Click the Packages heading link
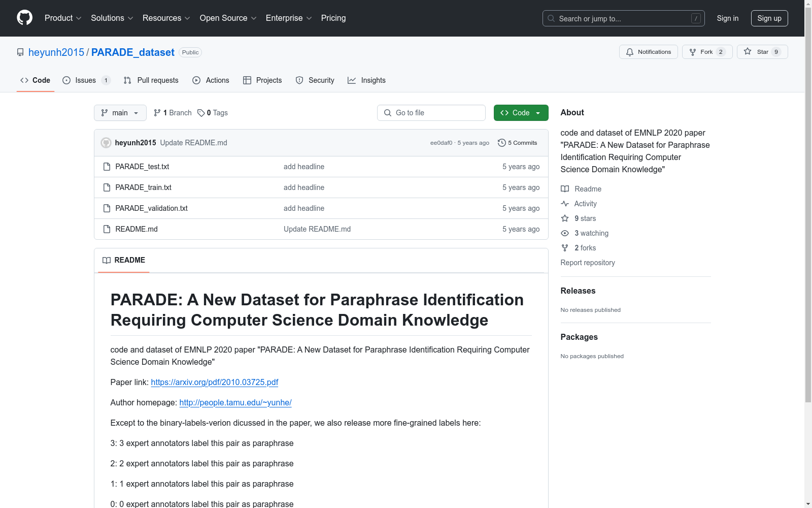 coord(579,337)
